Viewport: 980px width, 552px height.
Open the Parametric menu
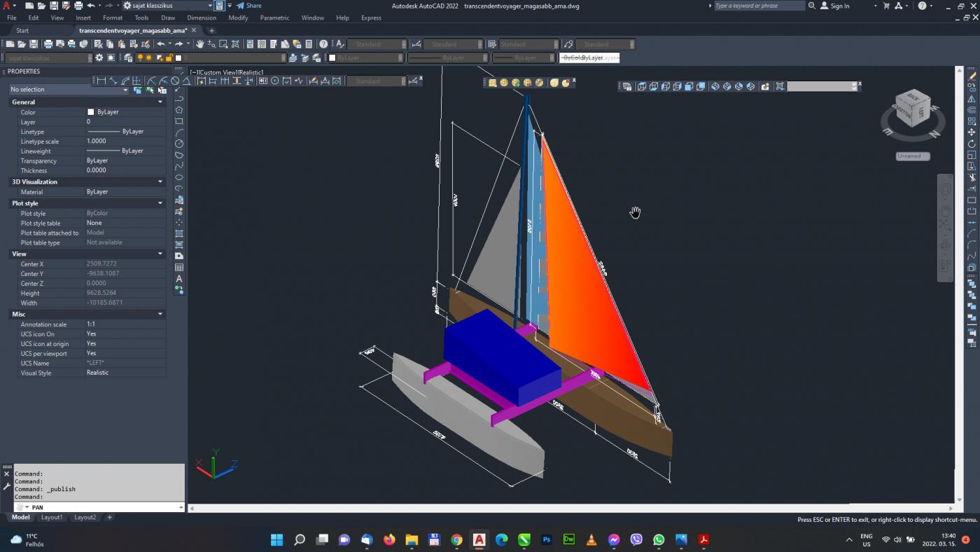click(274, 18)
